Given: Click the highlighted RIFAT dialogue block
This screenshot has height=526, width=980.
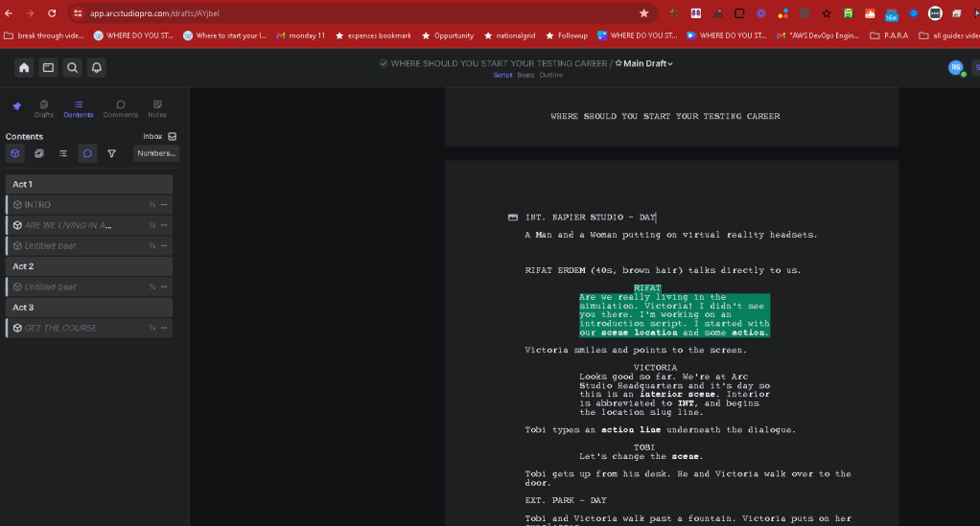Looking at the screenshot, I should click(674, 315).
